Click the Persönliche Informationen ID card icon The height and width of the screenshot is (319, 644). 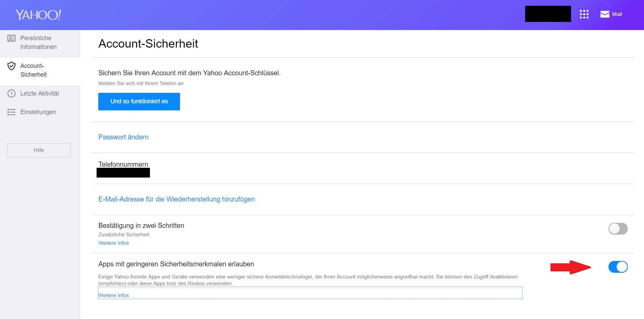[11, 38]
